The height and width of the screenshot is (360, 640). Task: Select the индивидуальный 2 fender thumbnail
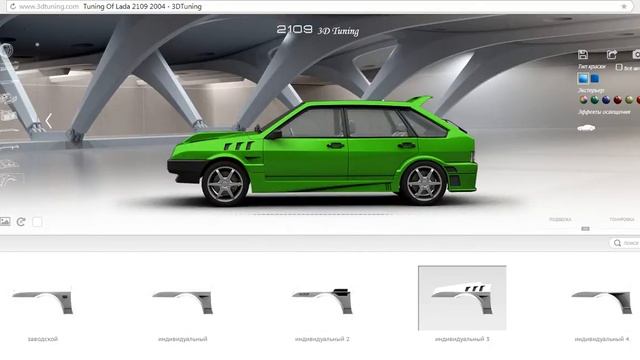click(x=322, y=301)
